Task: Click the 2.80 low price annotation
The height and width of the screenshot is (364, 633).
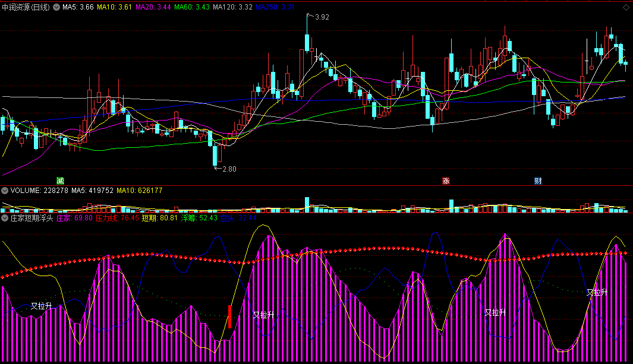Action: pyautogui.click(x=229, y=169)
